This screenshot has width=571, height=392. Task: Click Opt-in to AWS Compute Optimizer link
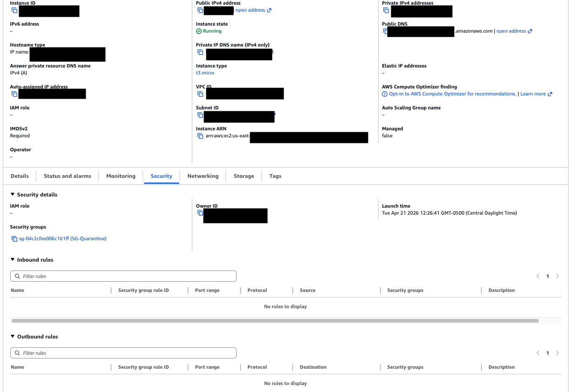tap(452, 94)
